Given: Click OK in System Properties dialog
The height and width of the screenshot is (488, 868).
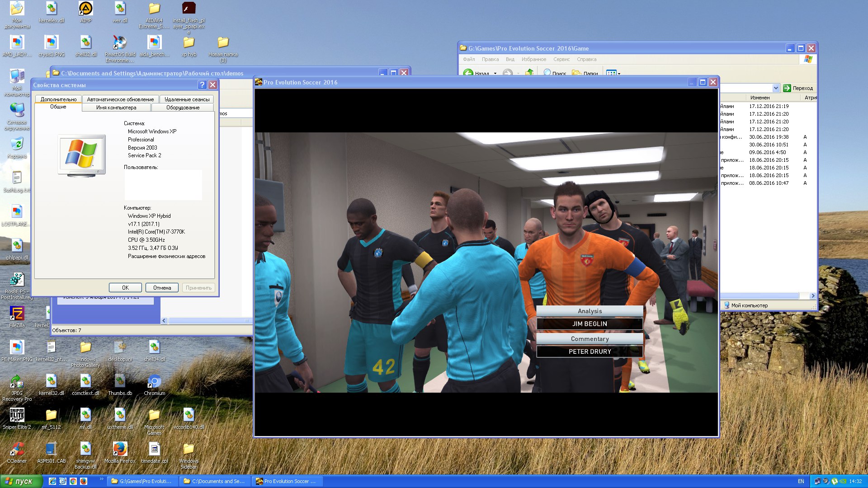Looking at the screenshot, I should coord(125,288).
